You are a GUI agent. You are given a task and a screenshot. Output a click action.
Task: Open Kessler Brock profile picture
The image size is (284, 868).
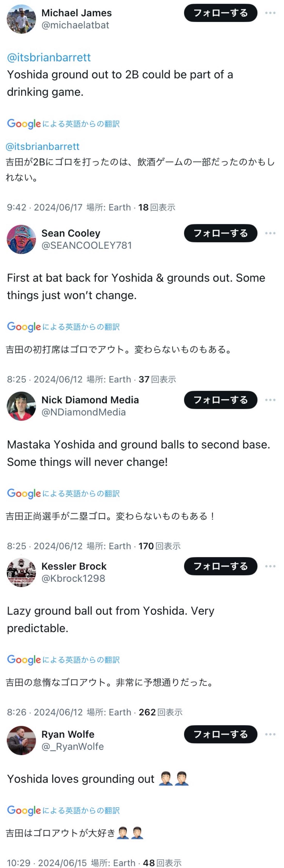[x=21, y=573]
